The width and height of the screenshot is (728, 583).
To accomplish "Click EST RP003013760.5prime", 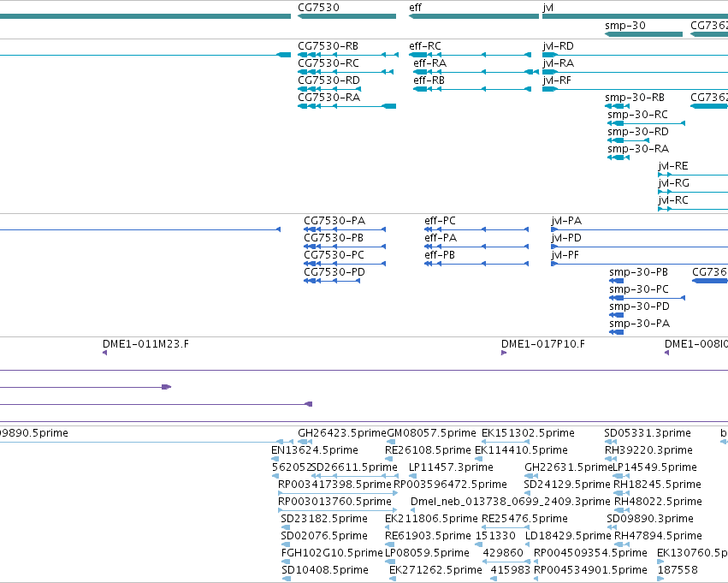I will pos(338,510).
